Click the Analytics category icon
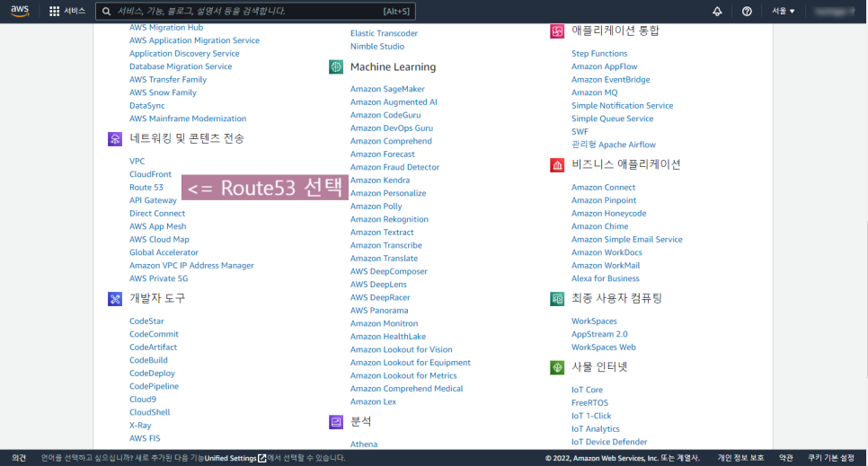 click(x=336, y=422)
